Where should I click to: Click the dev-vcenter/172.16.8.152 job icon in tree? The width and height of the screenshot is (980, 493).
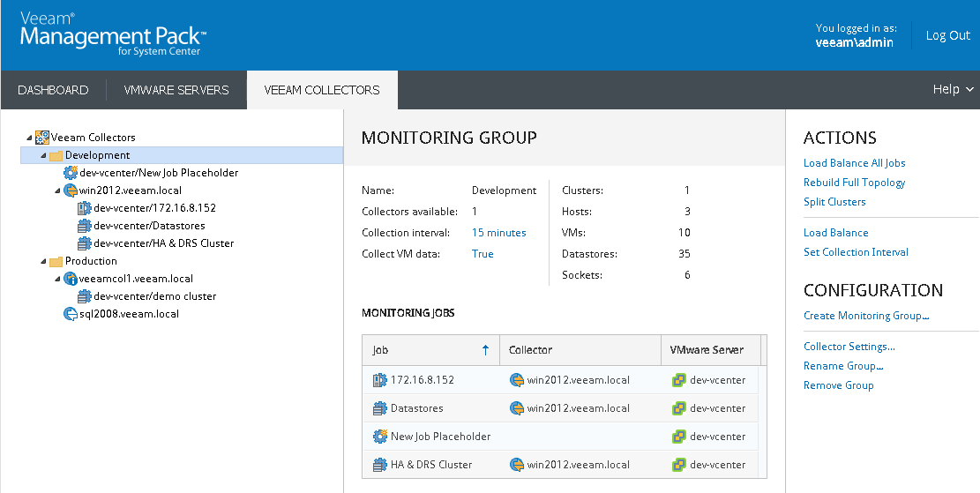85,208
